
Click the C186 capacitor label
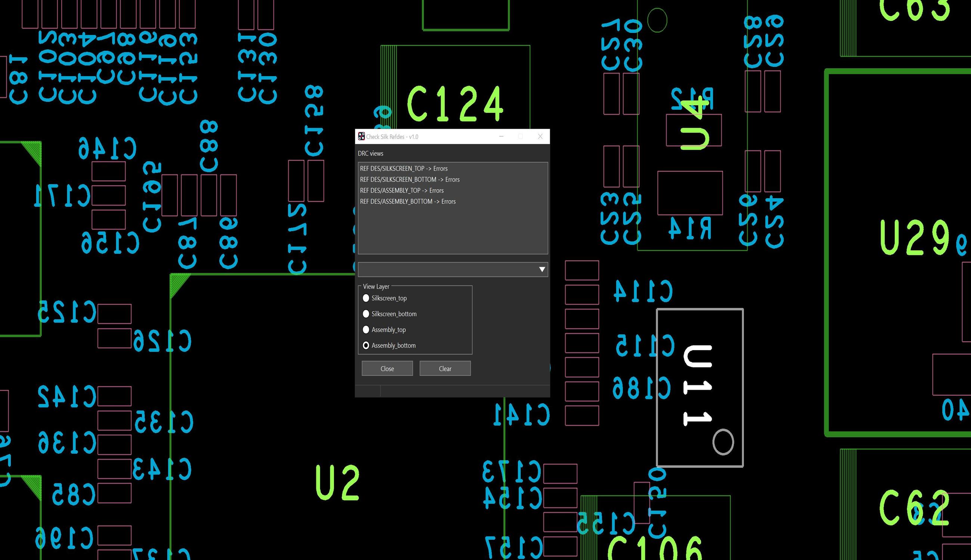point(642,387)
